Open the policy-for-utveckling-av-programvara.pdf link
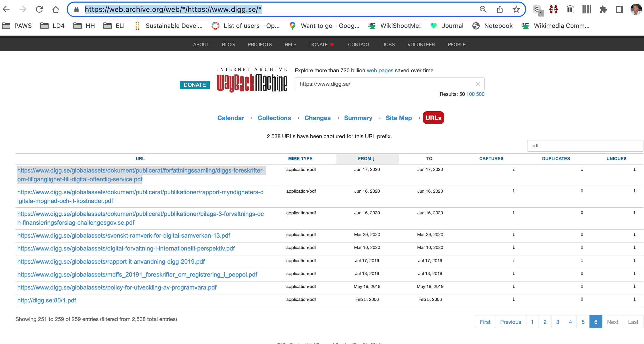 pyautogui.click(x=117, y=287)
